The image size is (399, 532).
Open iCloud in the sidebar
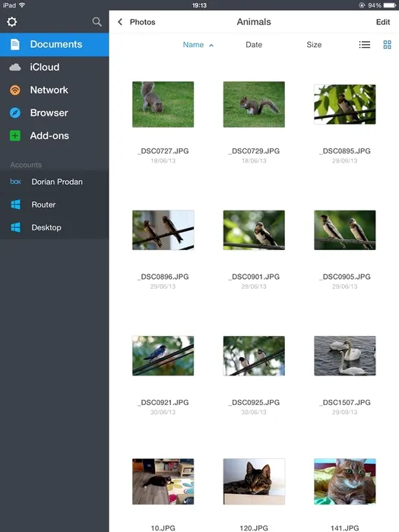click(54, 67)
